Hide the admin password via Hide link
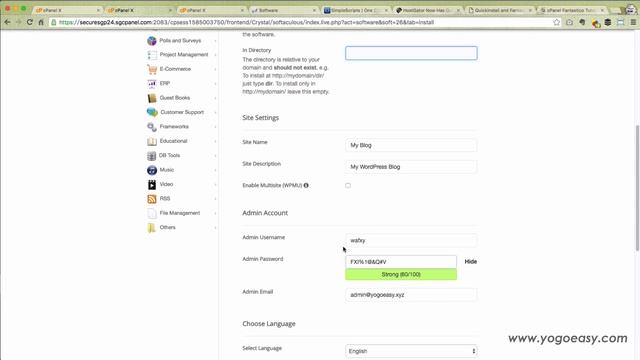 [471, 262]
